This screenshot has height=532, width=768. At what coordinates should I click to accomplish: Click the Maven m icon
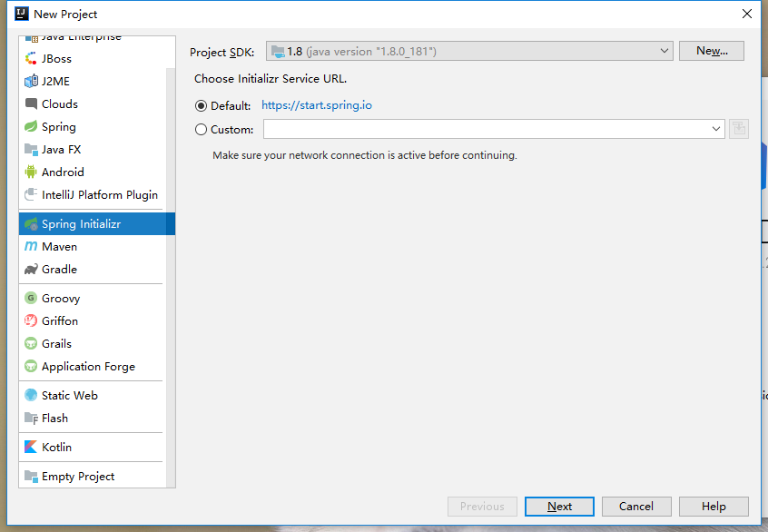pyautogui.click(x=31, y=246)
